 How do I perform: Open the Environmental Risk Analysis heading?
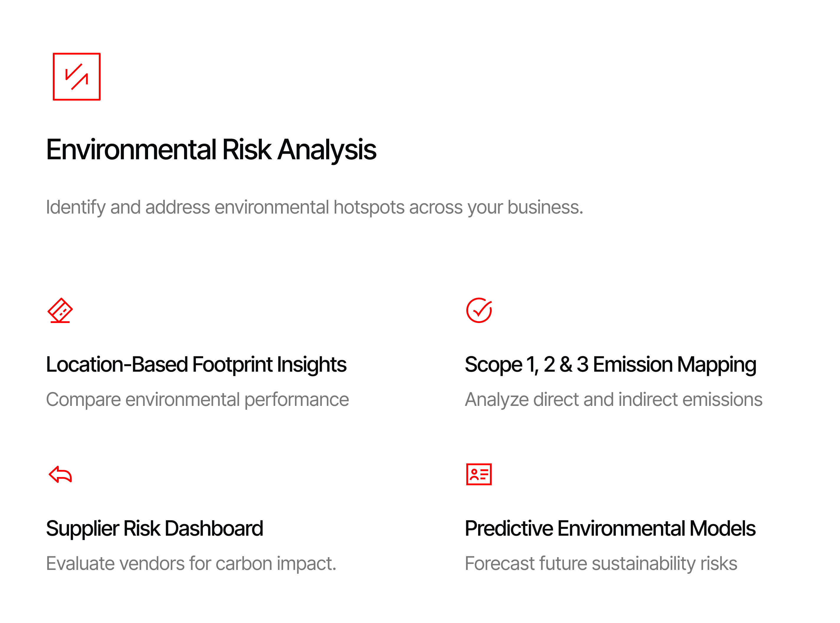[211, 150]
